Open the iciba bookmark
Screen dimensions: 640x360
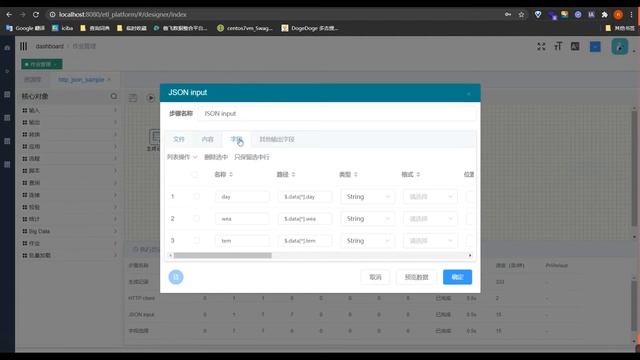(x=62, y=28)
